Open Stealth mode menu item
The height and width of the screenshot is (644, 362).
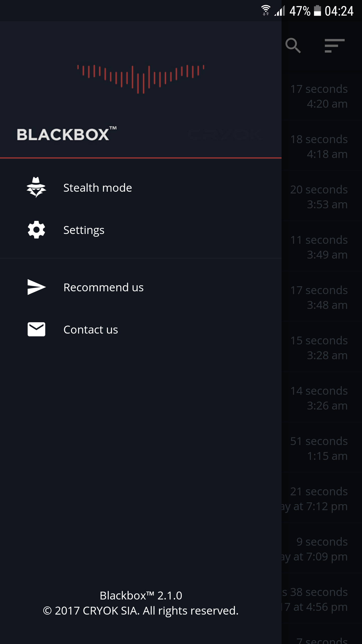(x=98, y=188)
